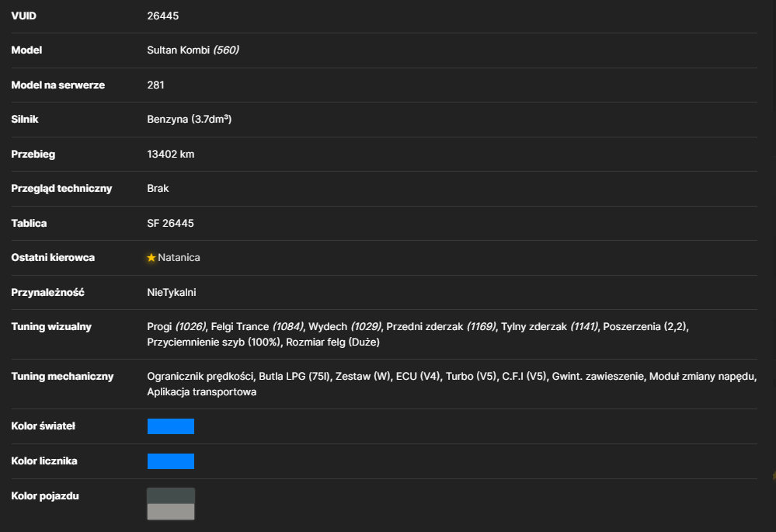Click the VUID row label
Image resolution: width=776 pixels, height=532 pixels.
point(24,16)
